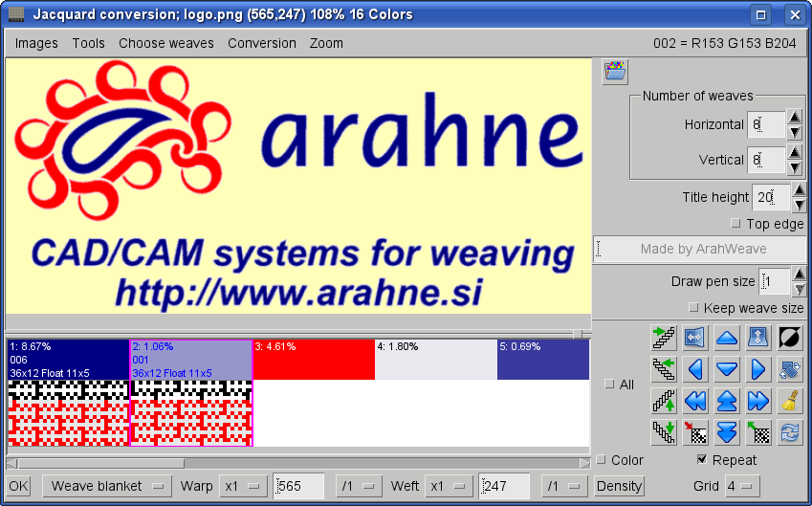Click checkerboard icon with green arrow

pyautogui.click(x=758, y=432)
